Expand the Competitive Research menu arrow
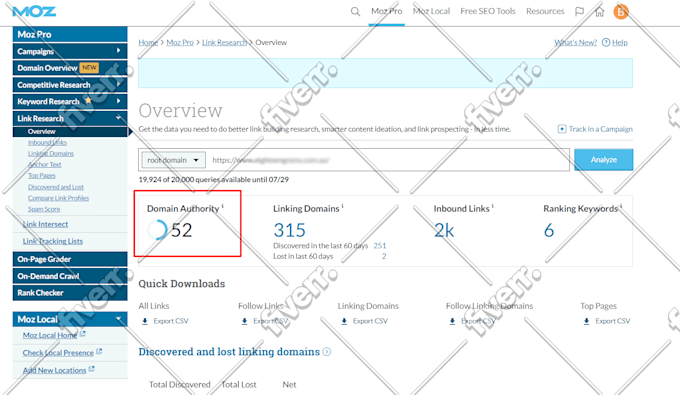 (x=118, y=85)
